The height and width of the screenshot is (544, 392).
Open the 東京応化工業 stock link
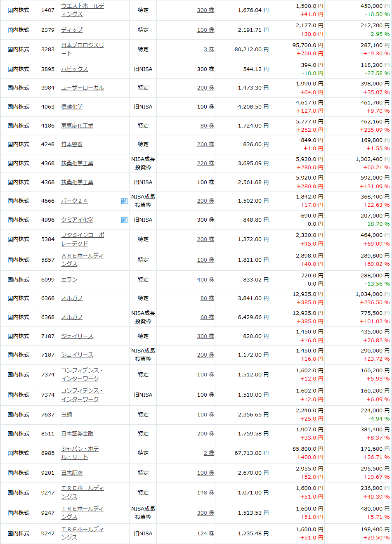(77, 125)
